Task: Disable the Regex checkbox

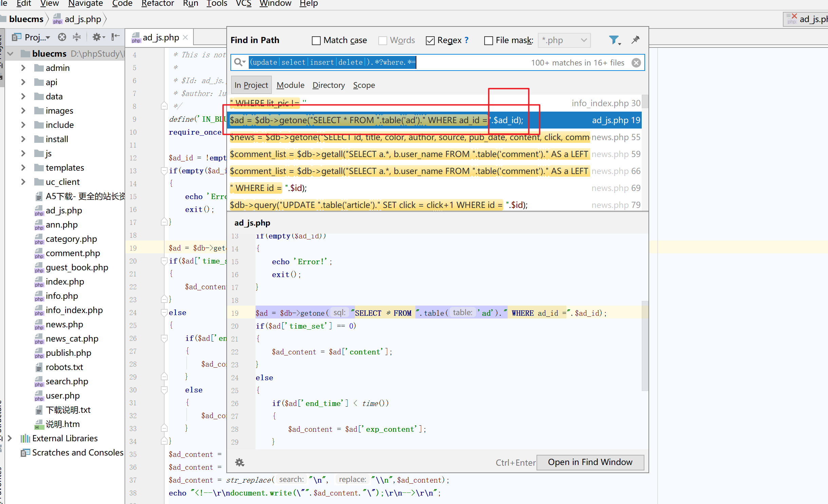Action: coord(430,41)
